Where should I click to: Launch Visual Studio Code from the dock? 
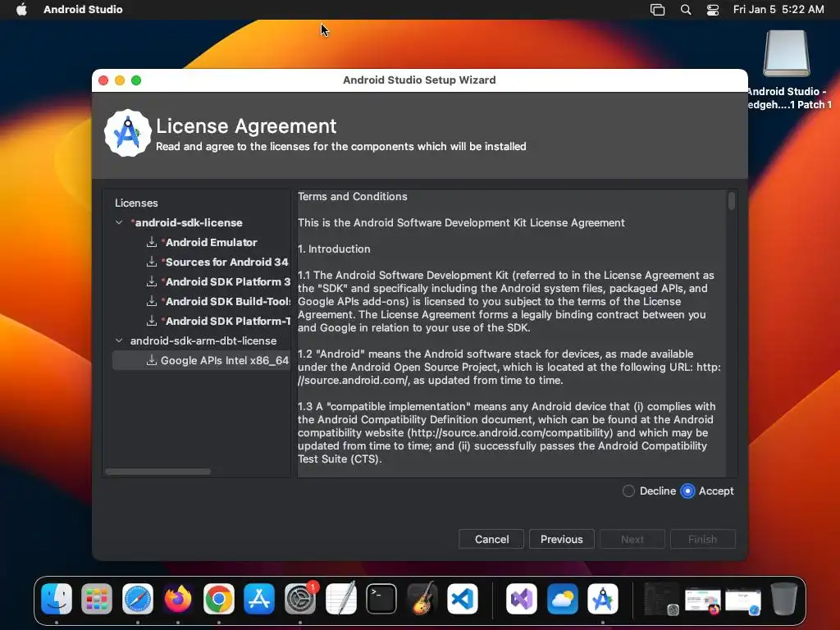click(x=463, y=598)
